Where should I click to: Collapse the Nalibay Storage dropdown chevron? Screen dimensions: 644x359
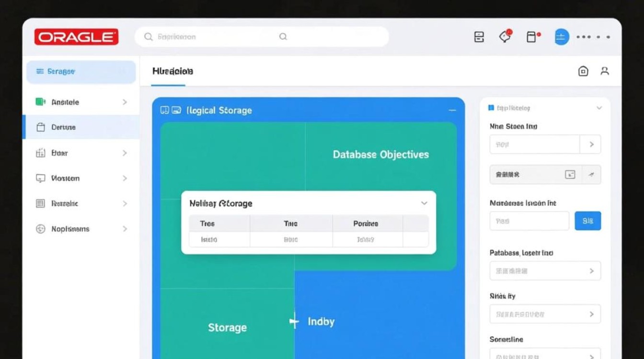(x=424, y=203)
